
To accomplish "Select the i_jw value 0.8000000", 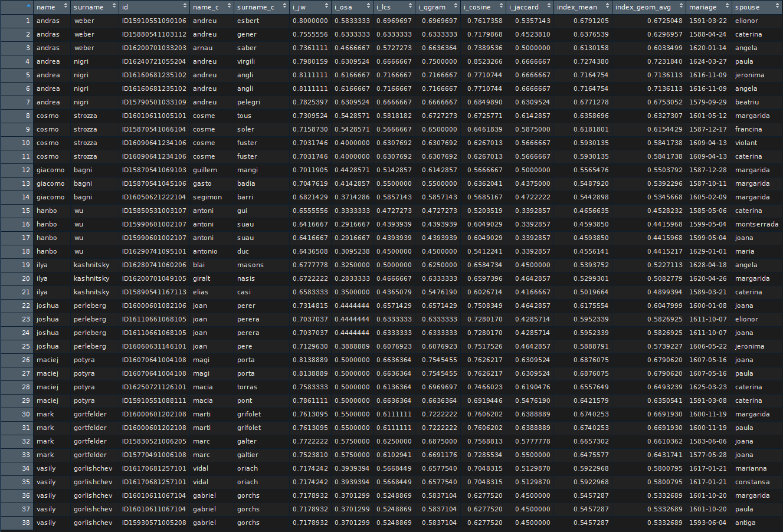I will [x=310, y=21].
